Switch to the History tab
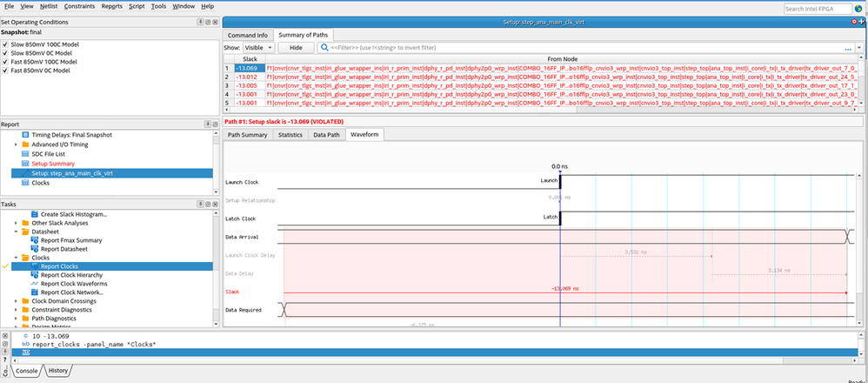868x383 pixels. (x=58, y=371)
